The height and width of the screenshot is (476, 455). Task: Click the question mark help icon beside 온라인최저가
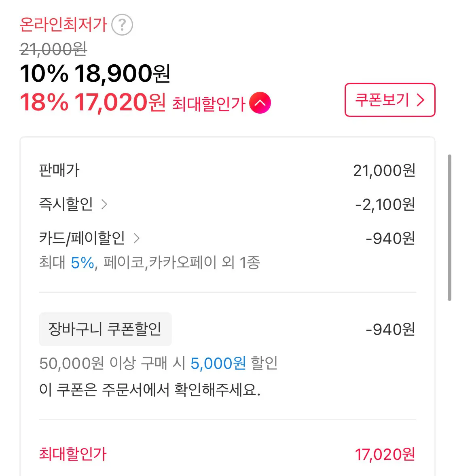point(122,25)
